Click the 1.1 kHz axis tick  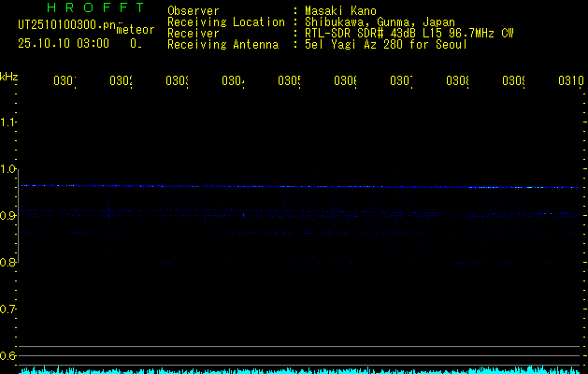point(8,122)
